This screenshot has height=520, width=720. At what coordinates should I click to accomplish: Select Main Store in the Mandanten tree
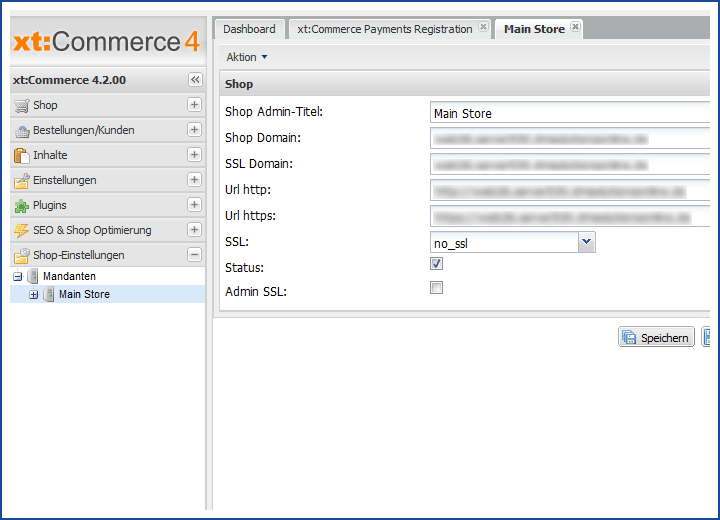(84, 294)
